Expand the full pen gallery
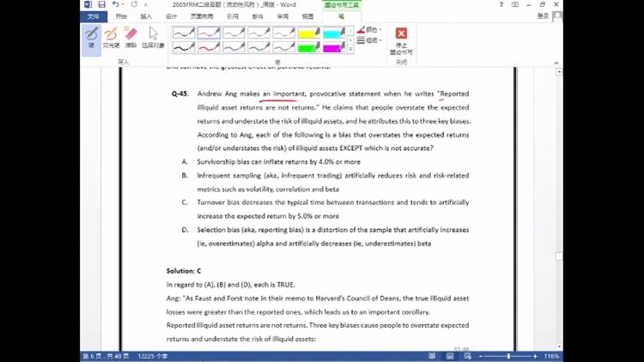The image size is (644, 362). 350,50
